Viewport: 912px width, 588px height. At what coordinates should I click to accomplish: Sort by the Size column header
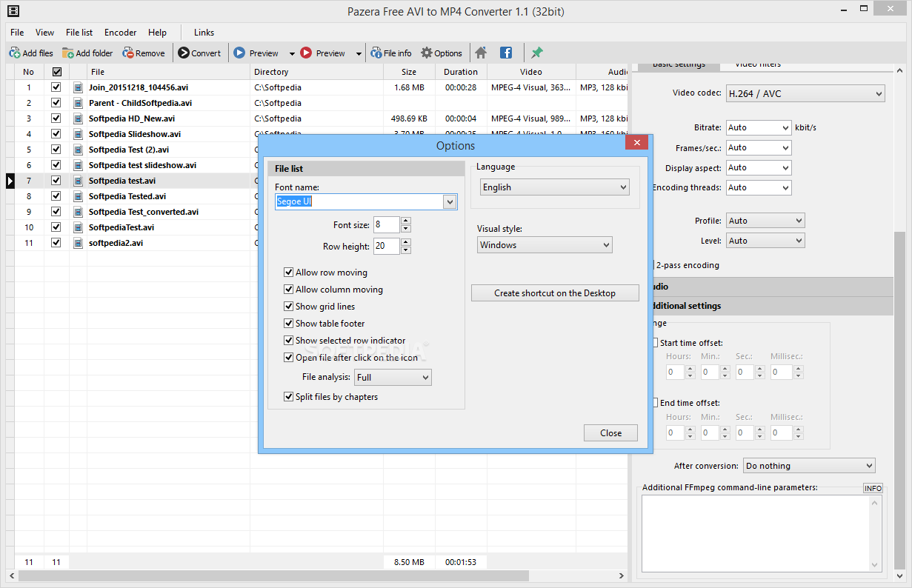[x=409, y=72]
